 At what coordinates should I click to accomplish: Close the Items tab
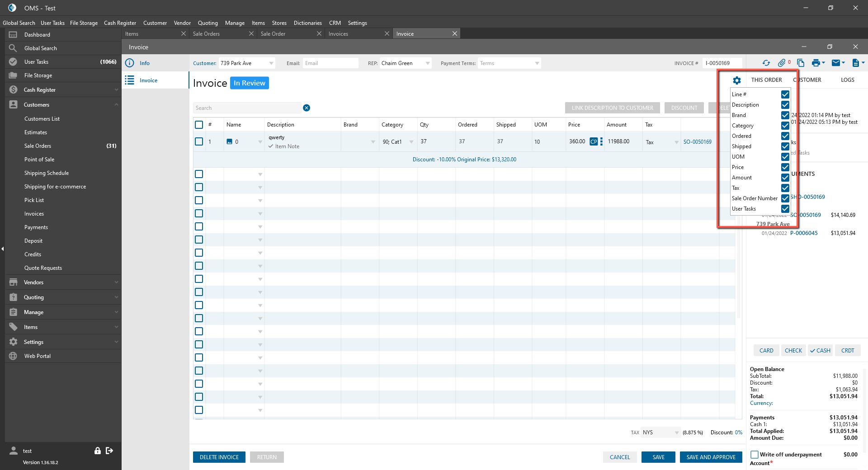click(x=184, y=34)
